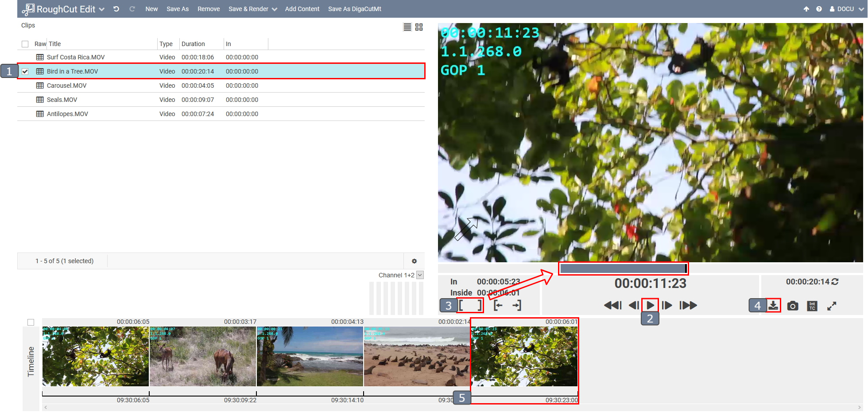Click the Play button in player controls

tap(650, 305)
